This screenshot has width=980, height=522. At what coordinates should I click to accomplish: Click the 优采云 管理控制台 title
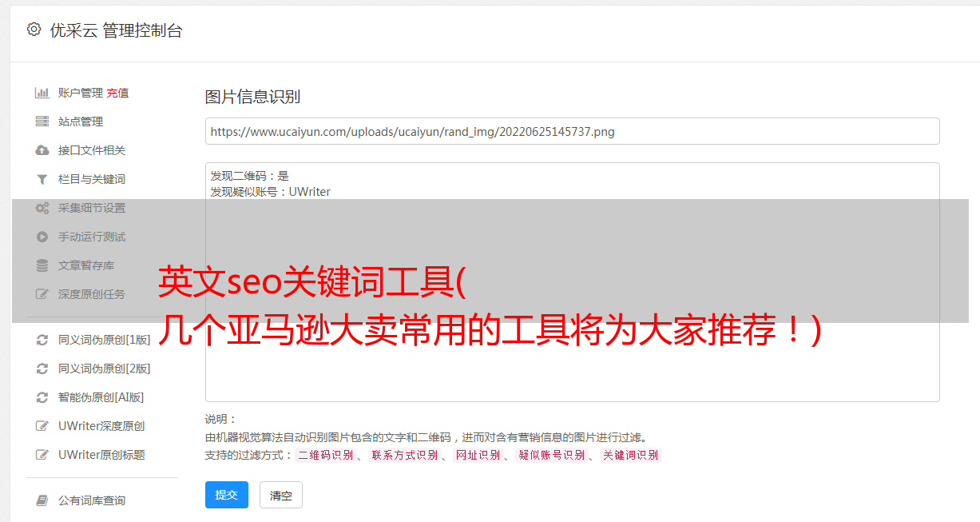[116, 30]
